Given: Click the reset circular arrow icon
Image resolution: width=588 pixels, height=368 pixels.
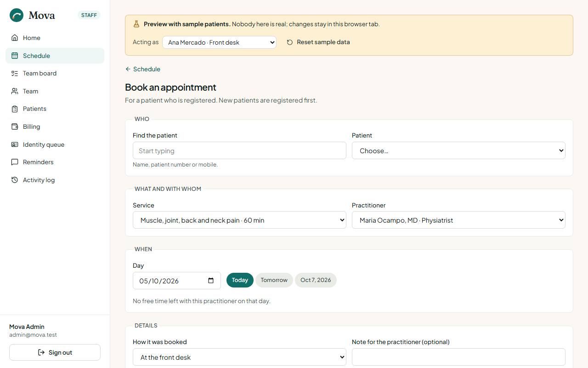Looking at the screenshot, I should coord(290,42).
